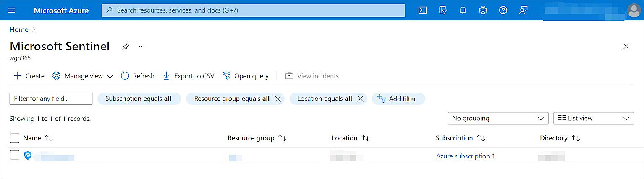
Task: Open Cloud Shell from the top bar
Action: (423, 10)
